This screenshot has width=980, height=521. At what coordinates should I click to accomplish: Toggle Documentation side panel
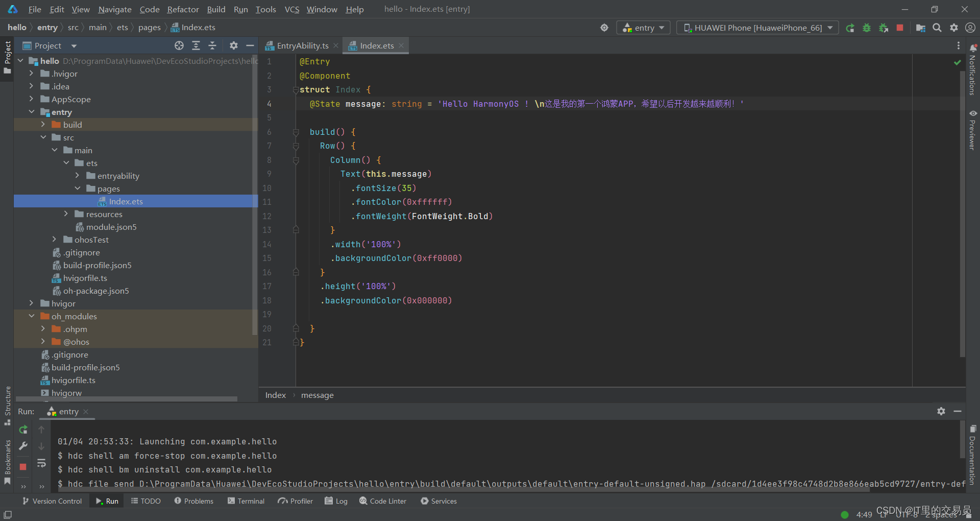(x=972, y=455)
